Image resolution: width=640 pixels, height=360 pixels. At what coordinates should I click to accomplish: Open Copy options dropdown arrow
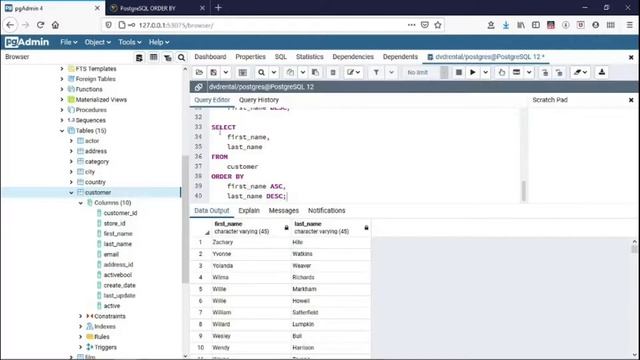coord(303,72)
